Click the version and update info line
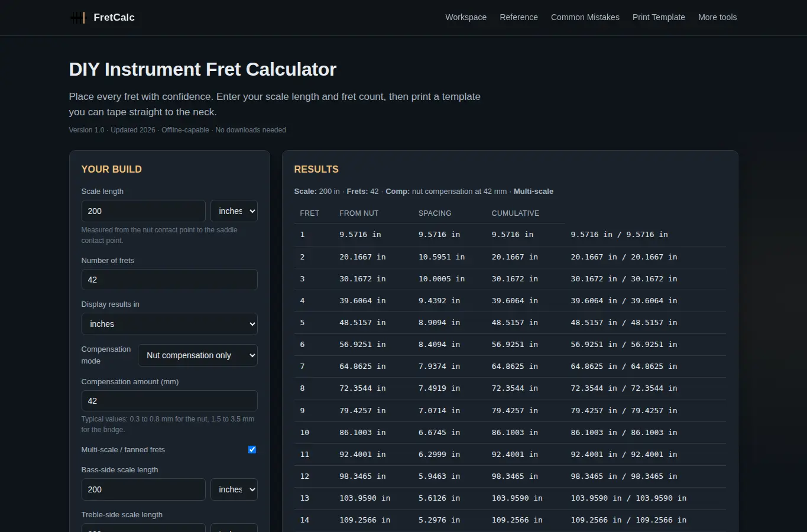Viewport: 807px width, 532px height. coord(177,130)
